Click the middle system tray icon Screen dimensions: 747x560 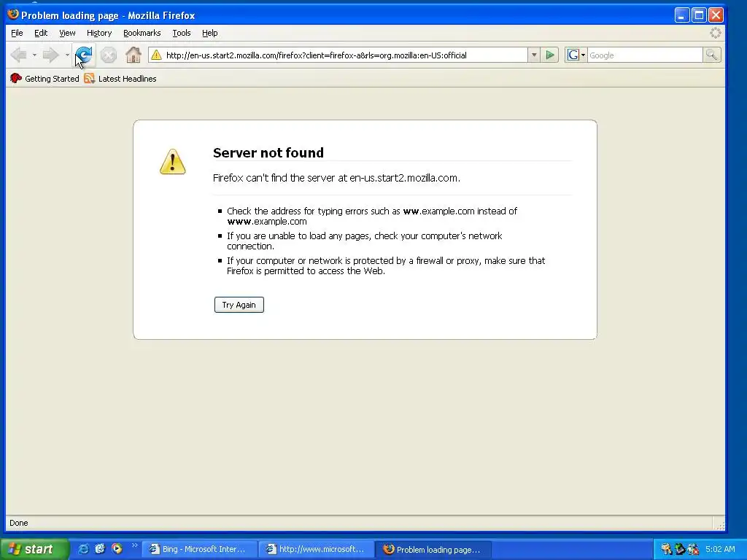[680, 549]
